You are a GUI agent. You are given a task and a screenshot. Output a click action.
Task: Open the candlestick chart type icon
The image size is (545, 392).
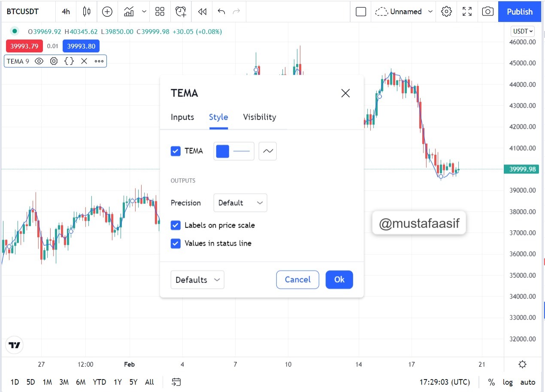click(x=87, y=12)
